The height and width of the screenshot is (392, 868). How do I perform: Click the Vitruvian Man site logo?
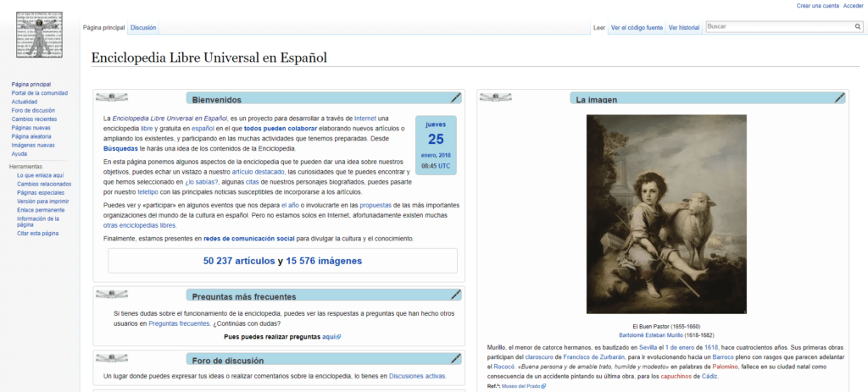(39, 35)
